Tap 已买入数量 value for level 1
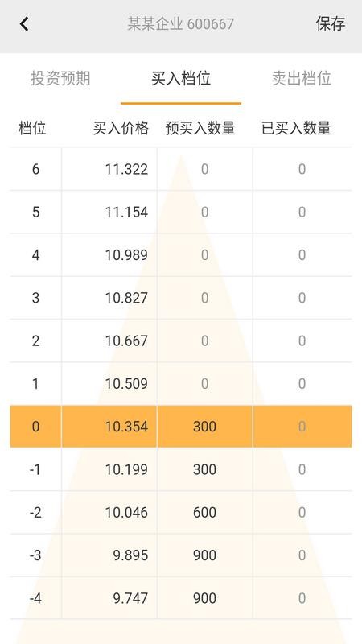The image size is (362, 644). click(x=302, y=384)
